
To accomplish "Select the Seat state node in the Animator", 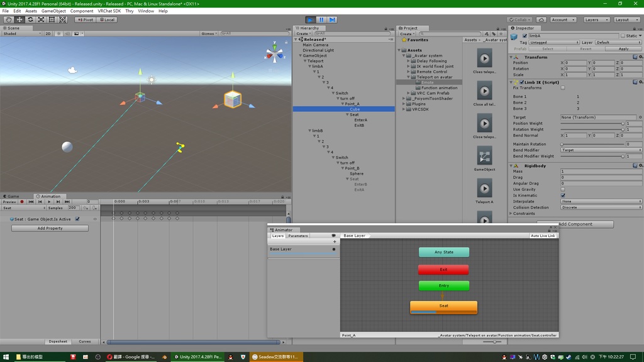I will pyautogui.click(x=443, y=307).
